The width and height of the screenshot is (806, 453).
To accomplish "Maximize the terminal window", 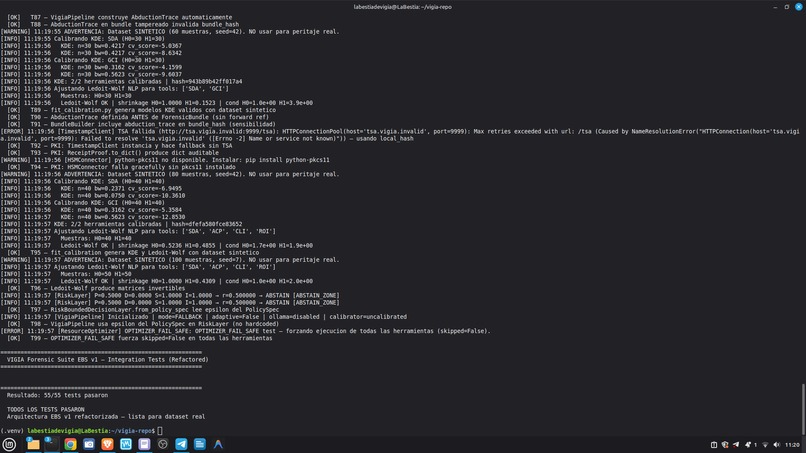I will tap(786, 7).
